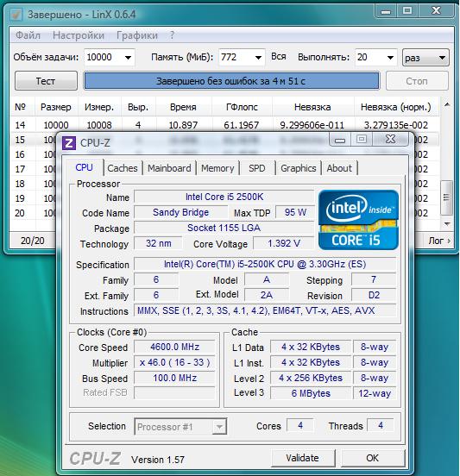Click the D2 revision value

(x=374, y=295)
